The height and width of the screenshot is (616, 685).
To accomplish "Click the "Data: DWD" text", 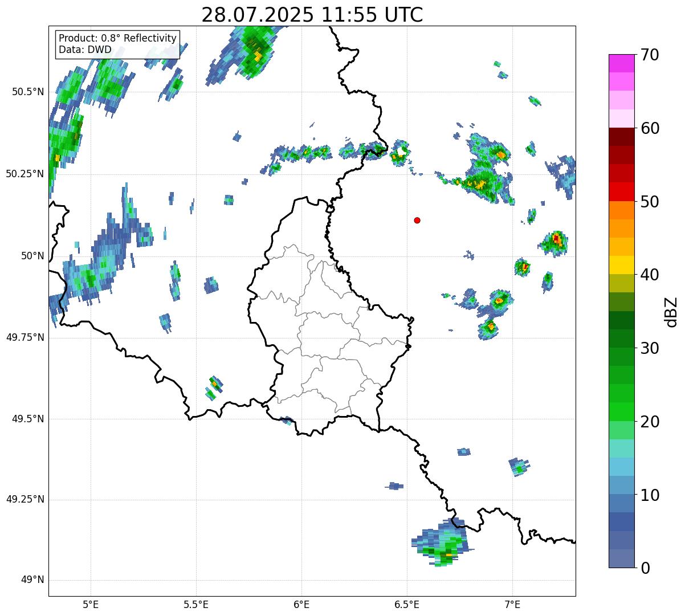I will pos(85,50).
